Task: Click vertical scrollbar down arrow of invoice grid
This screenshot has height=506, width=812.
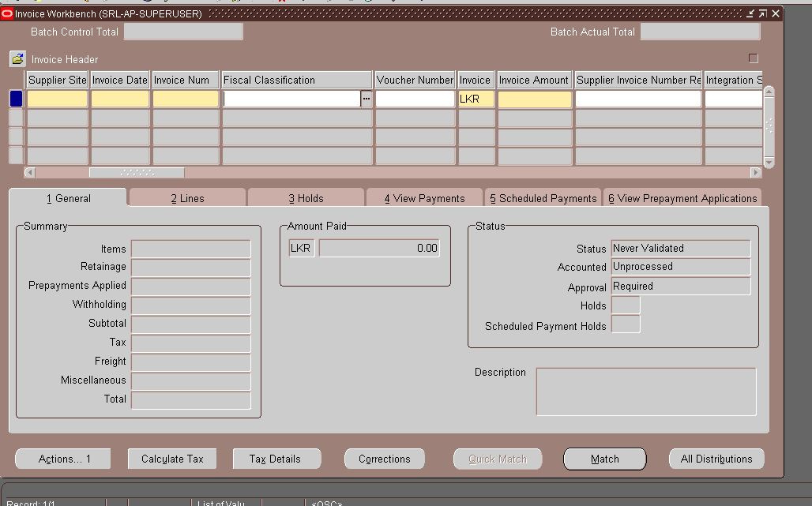Action: [x=769, y=163]
